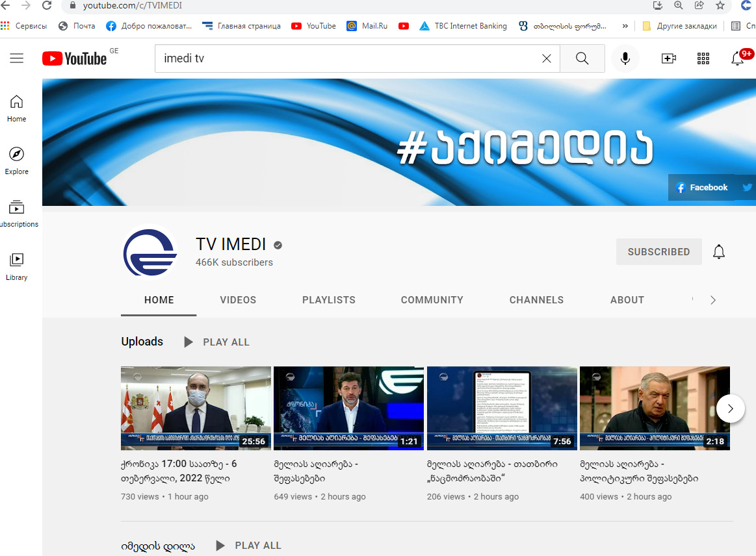Click the search magnifier button
The height and width of the screenshot is (556, 756).
pyautogui.click(x=582, y=58)
